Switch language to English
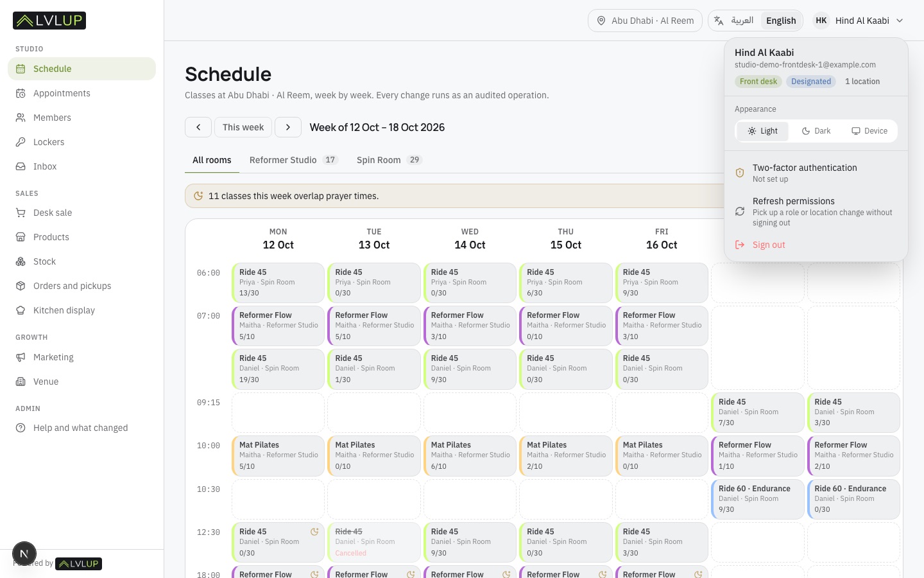The height and width of the screenshot is (578, 924). click(781, 21)
